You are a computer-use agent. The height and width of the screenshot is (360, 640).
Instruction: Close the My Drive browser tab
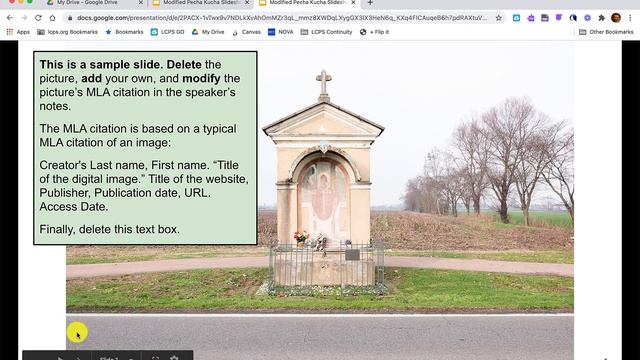141,3
